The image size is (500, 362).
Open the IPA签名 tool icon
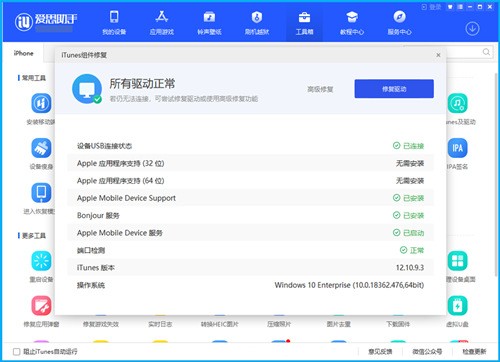[458, 148]
